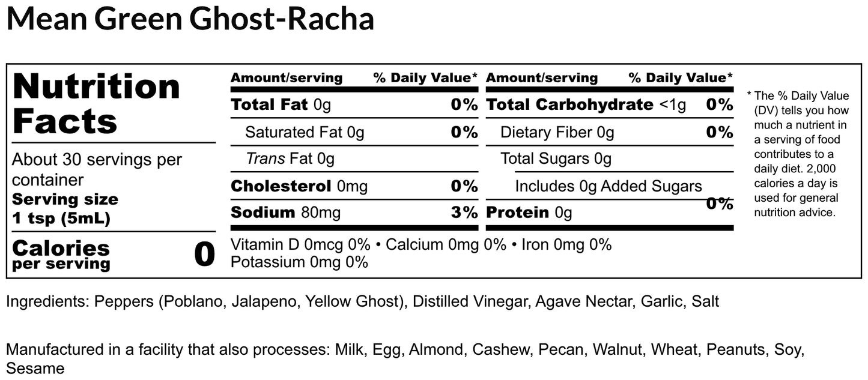The height and width of the screenshot is (380, 868).
Task: Click the "Sodium 80mg" row
Action: 285,213
